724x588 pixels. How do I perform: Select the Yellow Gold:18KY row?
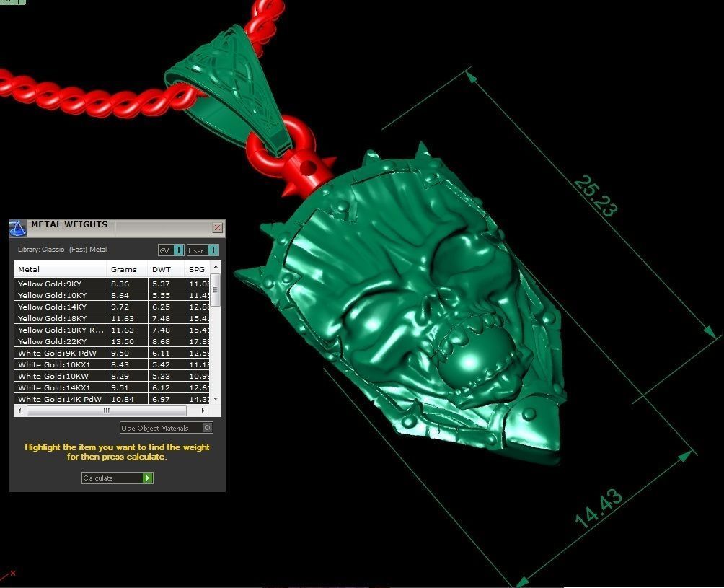click(112, 318)
